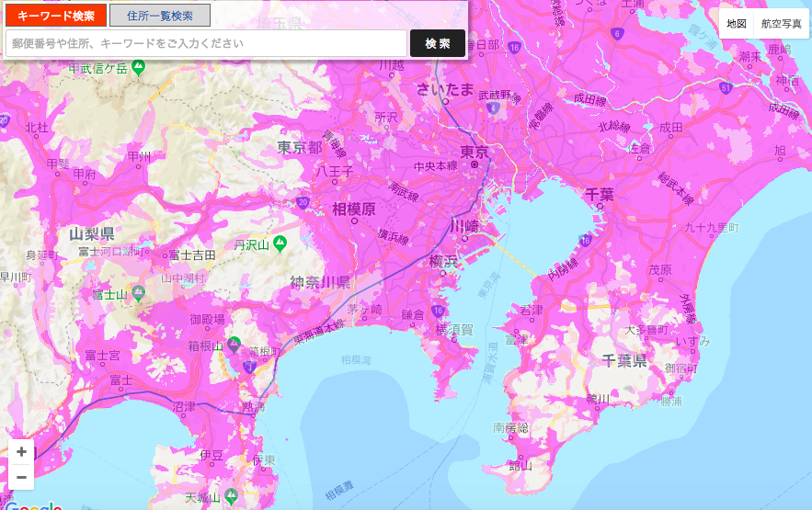The image size is (812, 510).
Task: Zoom out with the minus button
Action: pyautogui.click(x=21, y=477)
